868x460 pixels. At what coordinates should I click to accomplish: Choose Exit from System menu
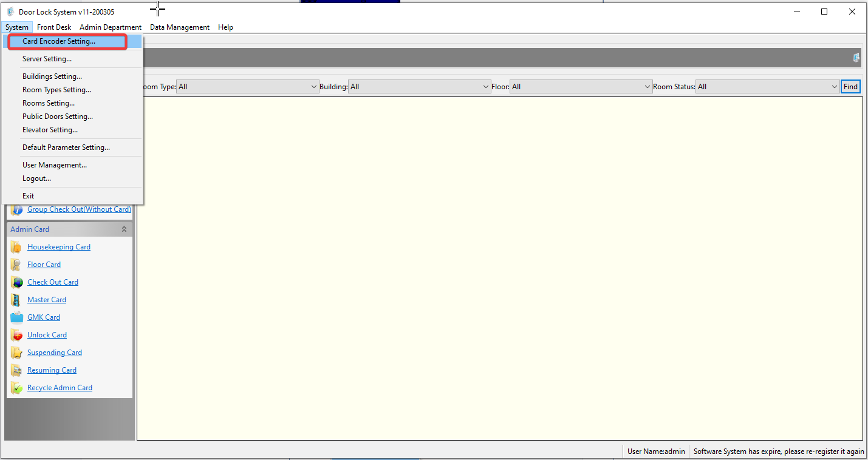coord(72,196)
